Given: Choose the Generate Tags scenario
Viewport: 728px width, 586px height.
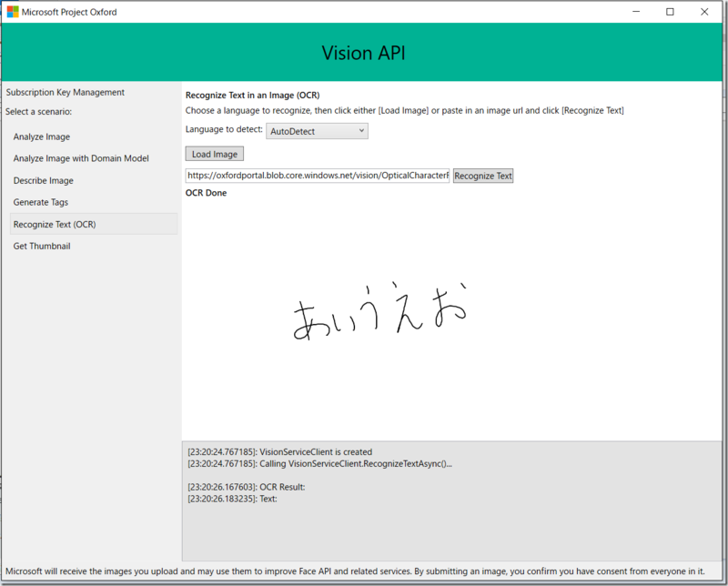Looking at the screenshot, I should click(41, 202).
